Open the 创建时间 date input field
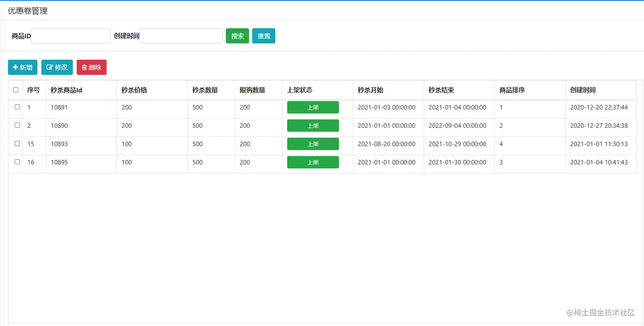The width and height of the screenshot is (644, 326). (x=181, y=36)
